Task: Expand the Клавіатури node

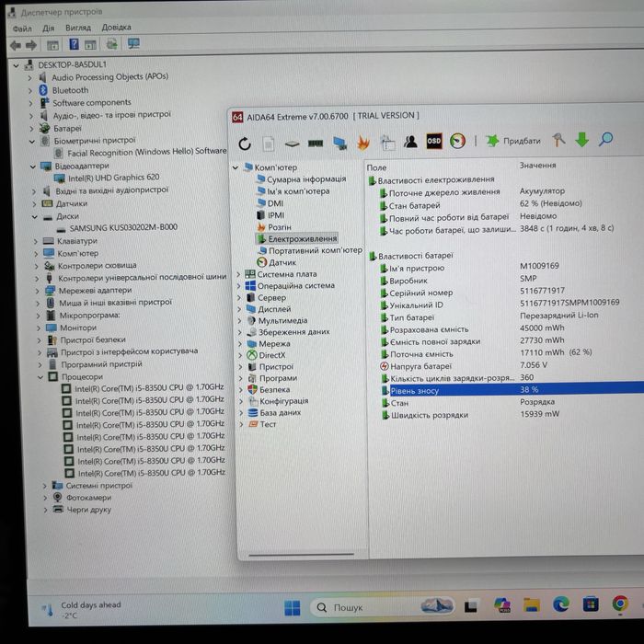Action: (35, 241)
